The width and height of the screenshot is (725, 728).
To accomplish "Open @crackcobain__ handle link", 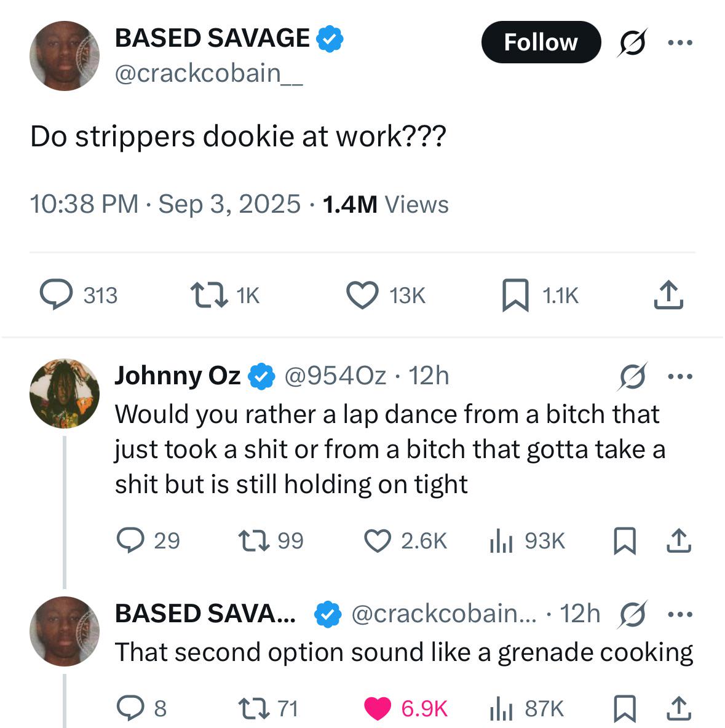I will (x=208, y=74).
